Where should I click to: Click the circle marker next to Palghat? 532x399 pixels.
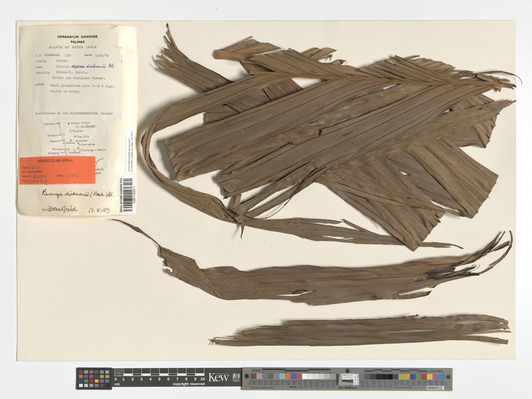pyautogui.click(x=70, y=131)
